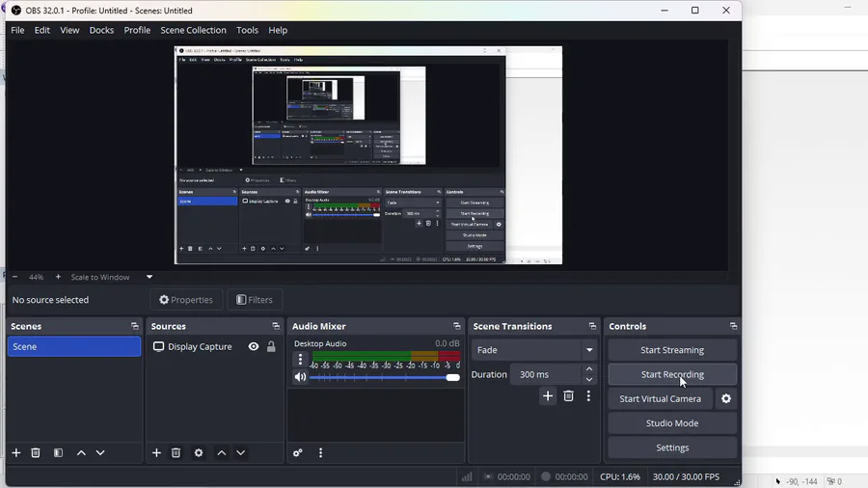Click the Properties button

[x=186, y=299]
